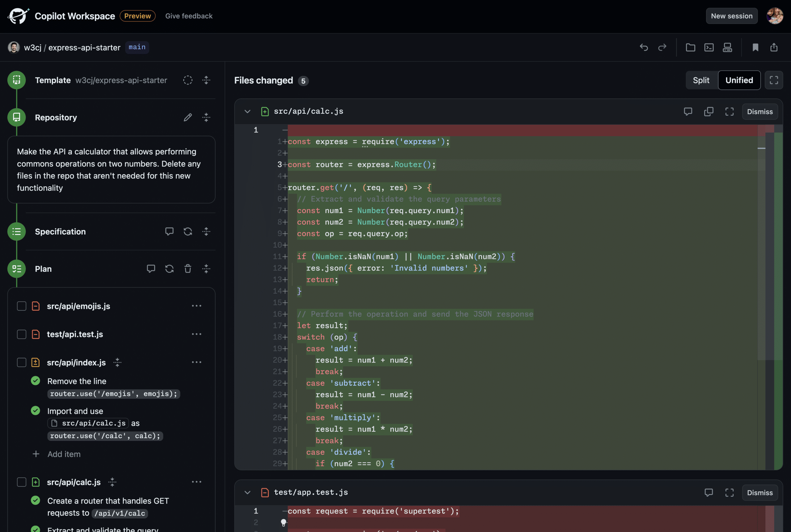Click the New session button

[731, 16]
